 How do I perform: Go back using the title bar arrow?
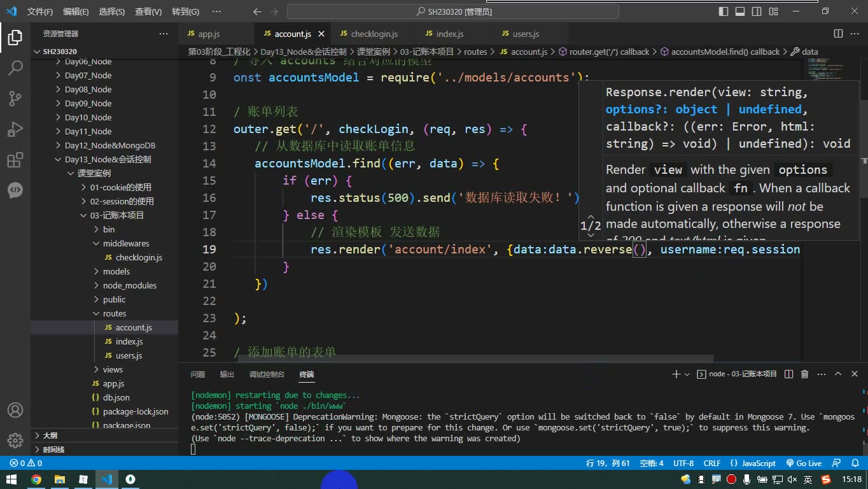[257, 11]
